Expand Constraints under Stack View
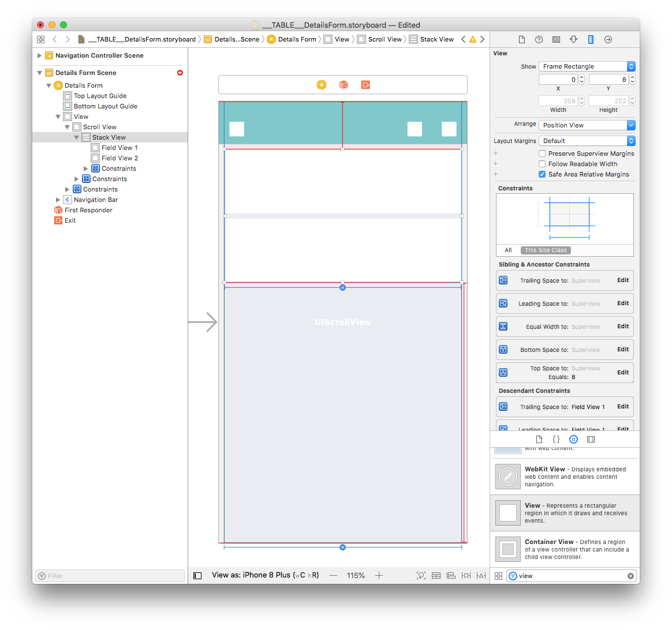The image size is (672, 630). tap(85, 168)
